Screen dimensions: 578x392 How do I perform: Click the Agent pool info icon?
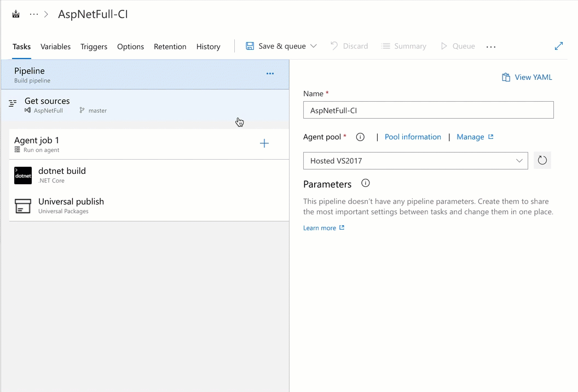360,137
